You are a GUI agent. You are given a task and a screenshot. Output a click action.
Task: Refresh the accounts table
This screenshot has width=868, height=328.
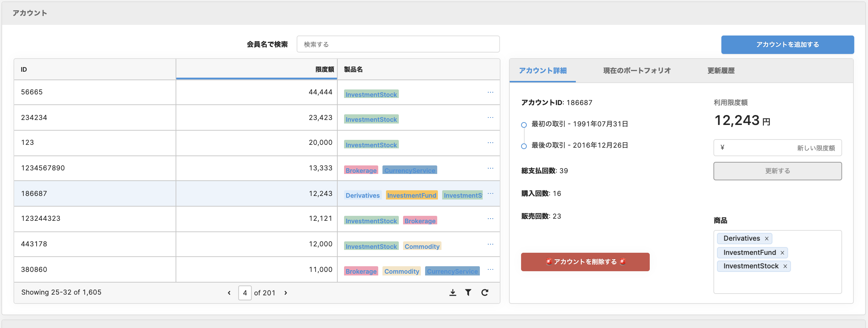484,293
